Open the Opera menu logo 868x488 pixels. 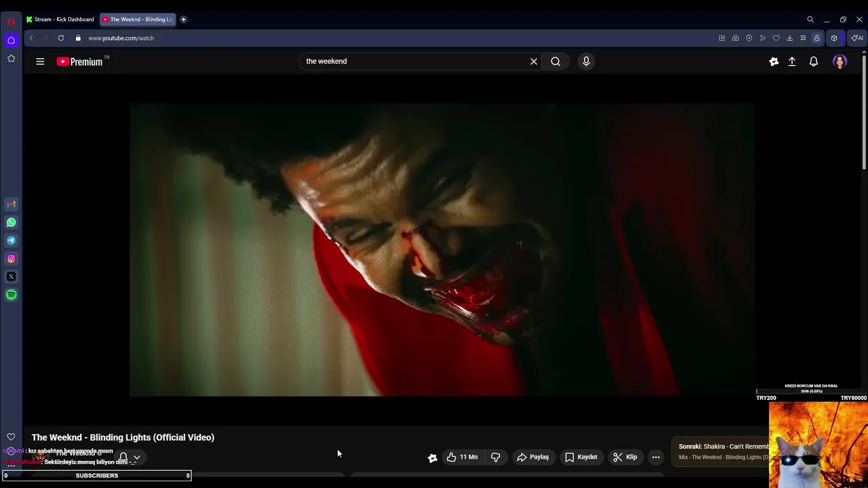pyautogui.click(x=11, y=22)
